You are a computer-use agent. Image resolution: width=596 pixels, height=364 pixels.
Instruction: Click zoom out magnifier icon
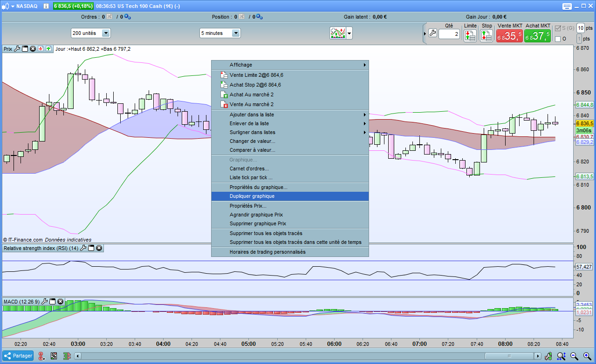[x=574, y=356]
